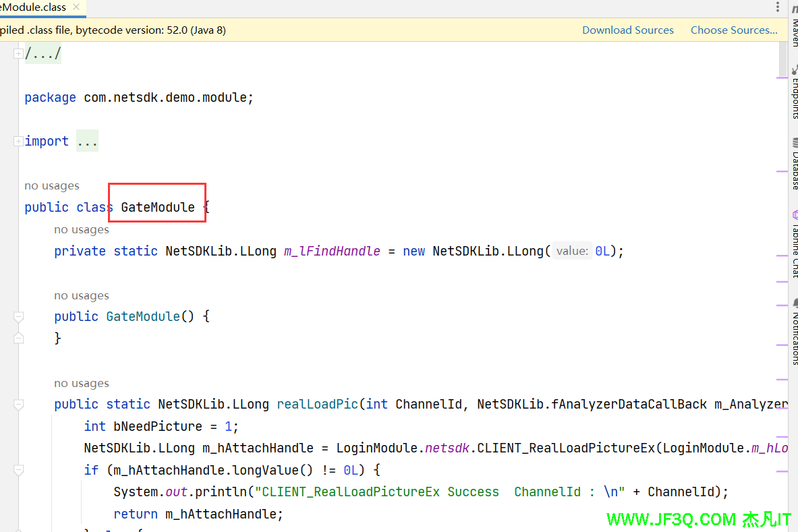
Task: Close the GateModule.class tab
Action: [77, 7]
